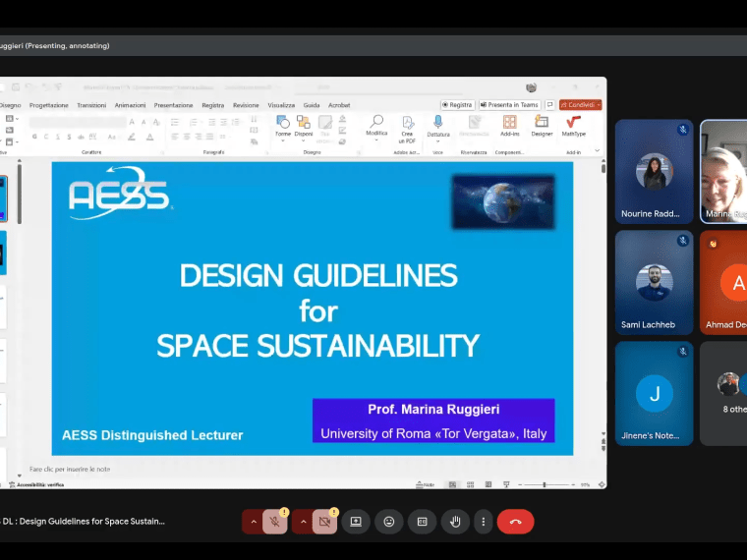This screenshot has width=747, height=560.
Task: Open the change case Aa menu
Action: tap(112, 137)
